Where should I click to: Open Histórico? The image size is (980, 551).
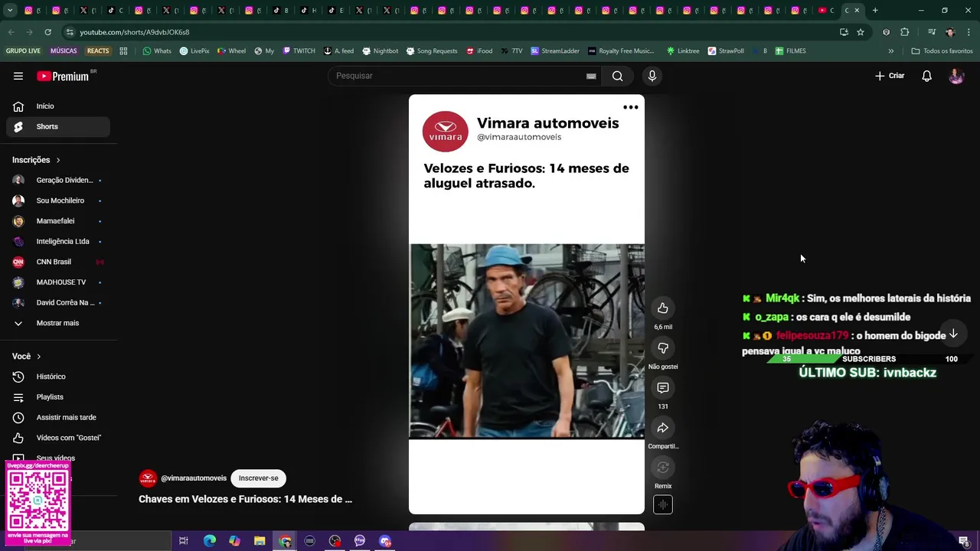coord(58,377)
